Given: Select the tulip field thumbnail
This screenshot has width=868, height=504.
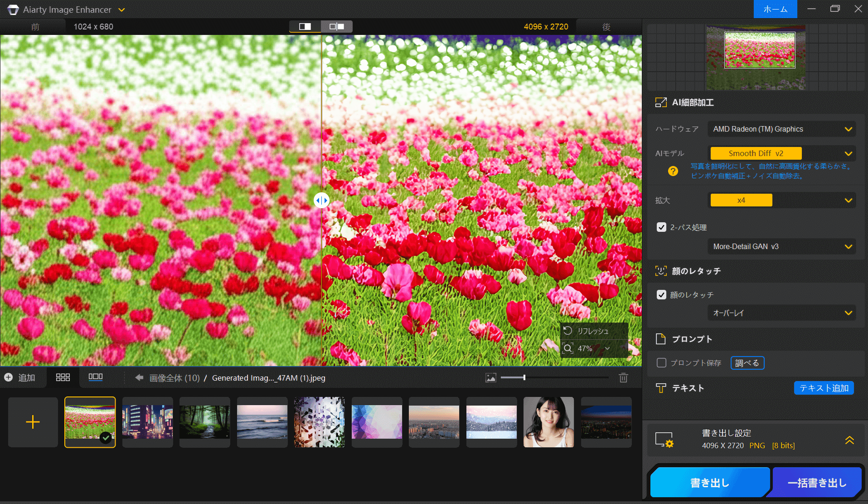Looking at the screenshot, I should click(90, 422).
